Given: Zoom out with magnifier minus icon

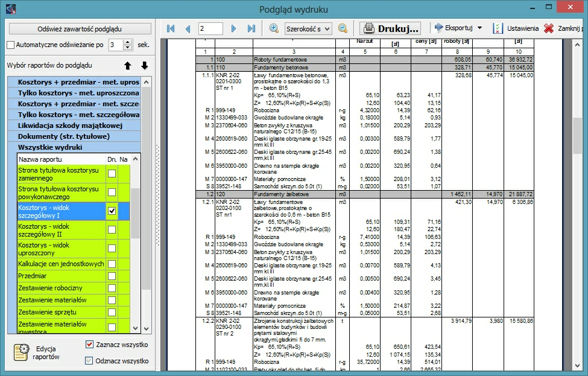Looking at the screenshot, I should pos(343,28).
